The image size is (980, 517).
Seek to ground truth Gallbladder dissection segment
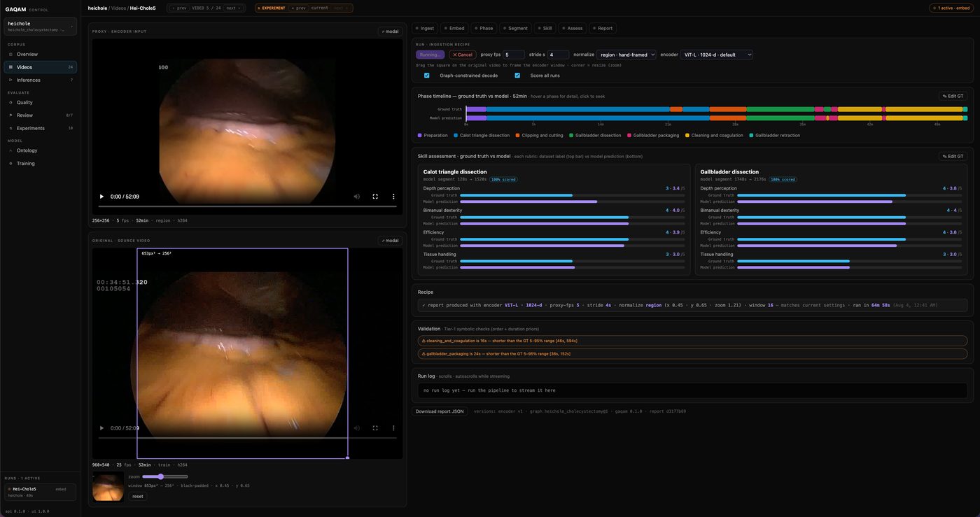(780, 109)
